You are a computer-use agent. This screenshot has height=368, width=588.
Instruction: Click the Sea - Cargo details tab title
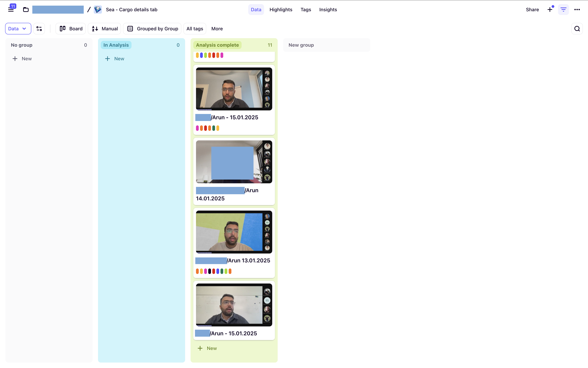pyautogui.click(x=132, y=10)
